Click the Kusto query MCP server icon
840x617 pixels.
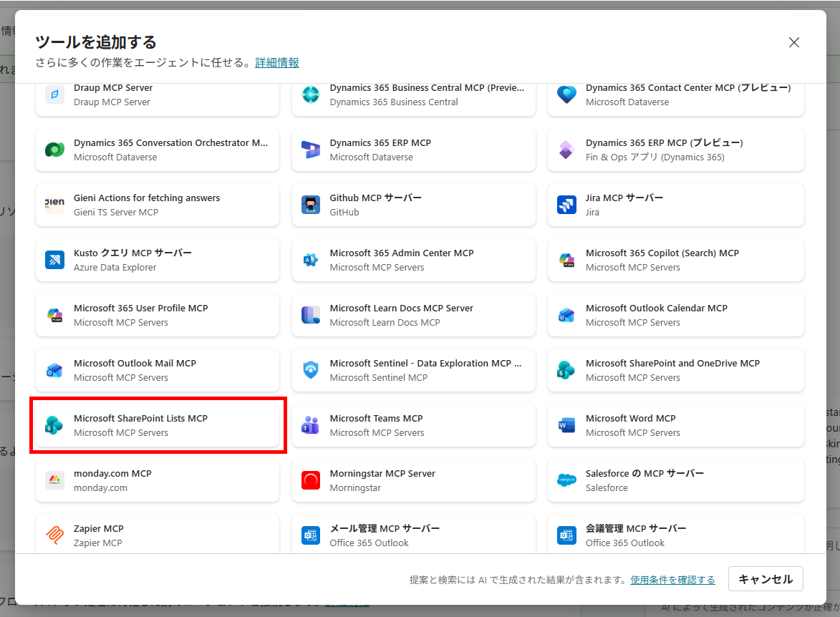pos(54,261)
